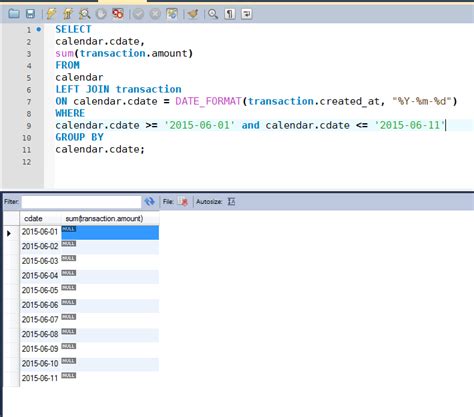Select the cdate cell 2015-06-05
Screen dimensions: 474x417
[x=40, y=291]
